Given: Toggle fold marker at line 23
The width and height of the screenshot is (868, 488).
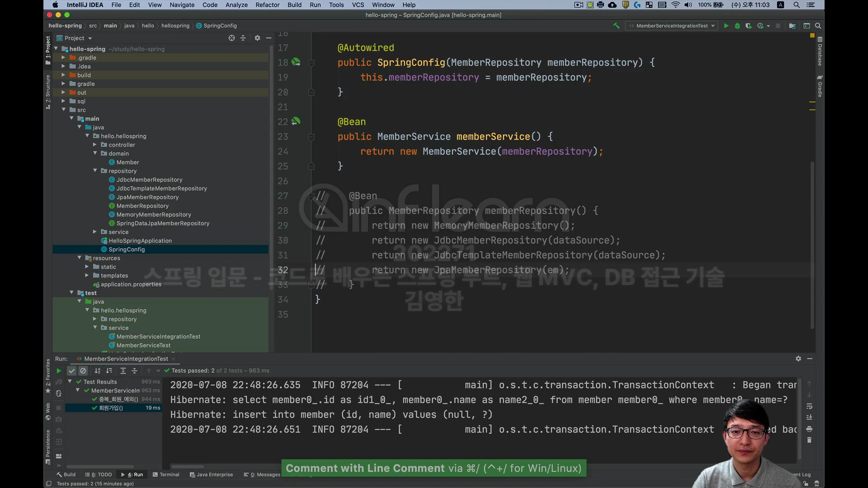Looking at the screenshot, I should point(311,137).
